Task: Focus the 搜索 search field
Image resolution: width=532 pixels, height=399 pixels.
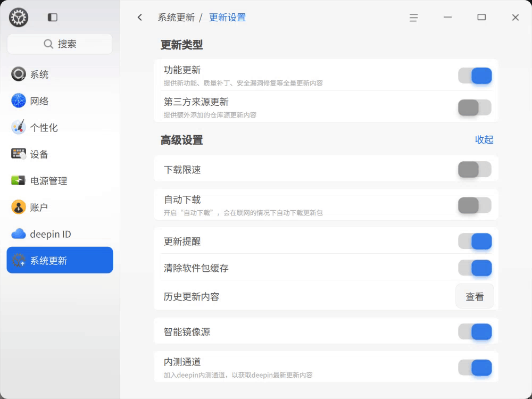Action: pyautogui.click(x=60, y=44)
